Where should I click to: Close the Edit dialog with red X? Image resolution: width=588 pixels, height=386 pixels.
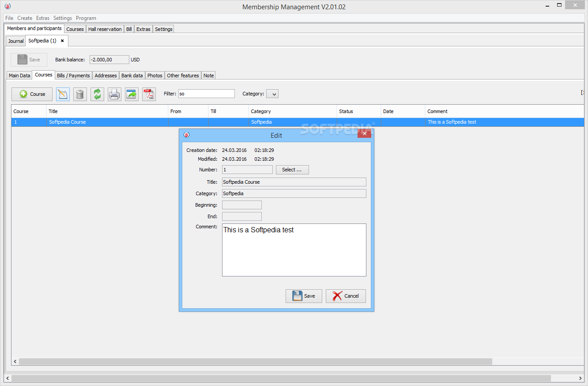[364, 134]
